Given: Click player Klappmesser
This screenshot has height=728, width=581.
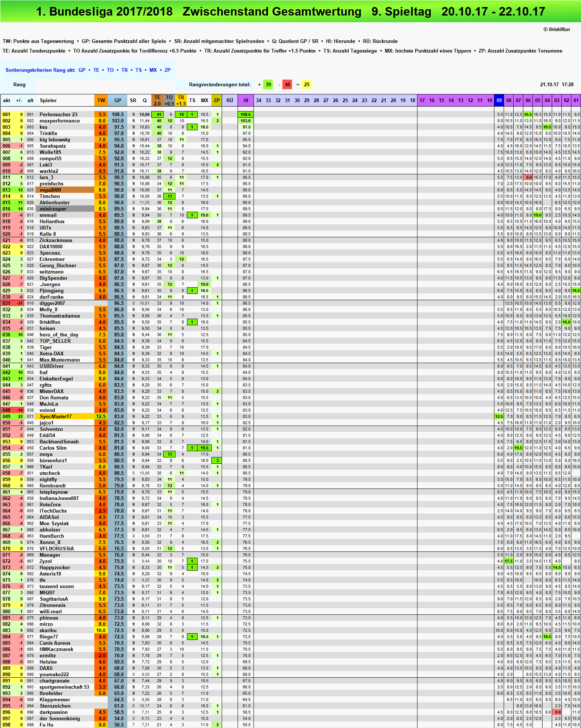Looking at the screenshot, I should pyautogui.click(x=55, y=700).
